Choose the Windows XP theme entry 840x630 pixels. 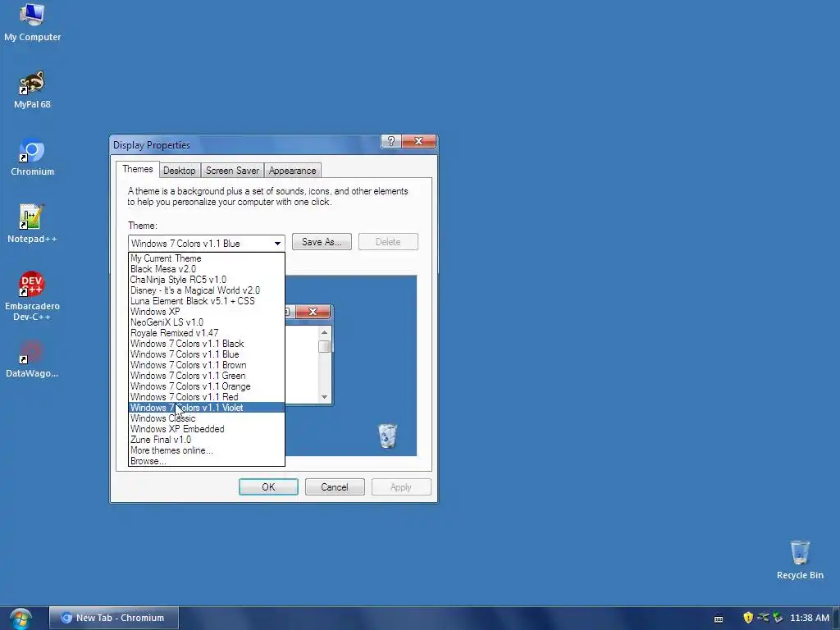(x=206, y=312)
